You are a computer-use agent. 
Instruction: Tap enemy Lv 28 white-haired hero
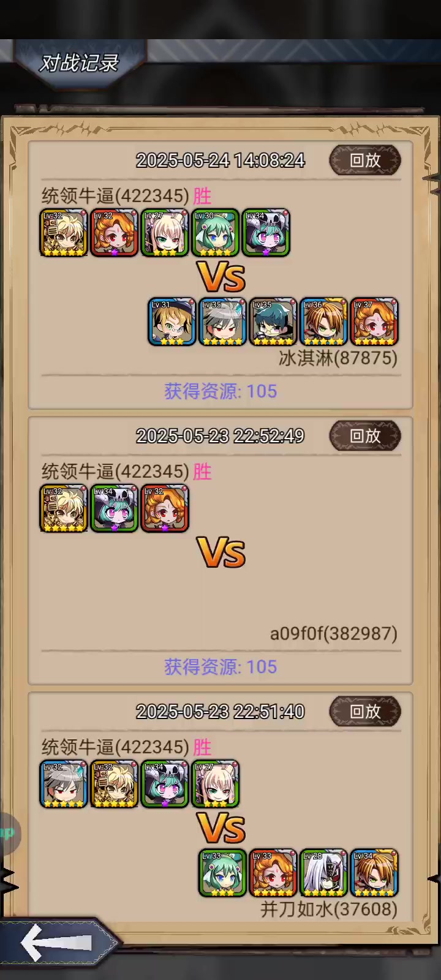[x=324, y=873]
